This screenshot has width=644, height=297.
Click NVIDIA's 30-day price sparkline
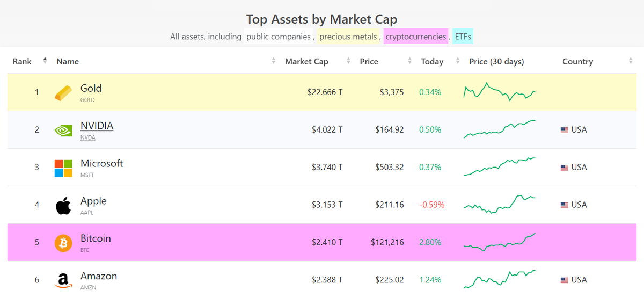click(x=499, y=129)
